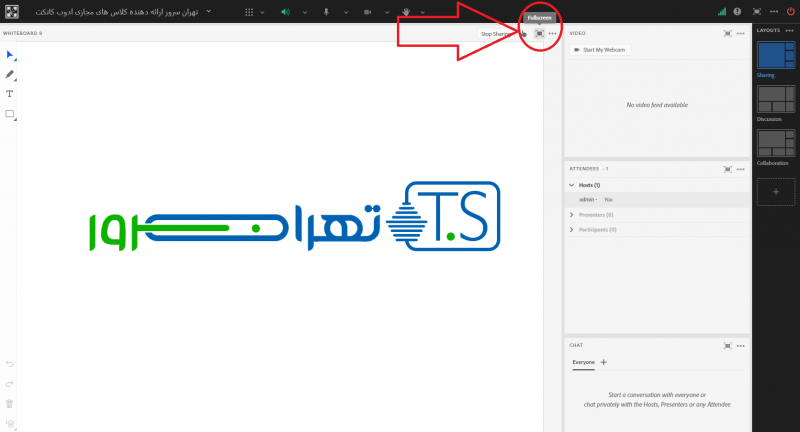
Task: Open the help question mark icon
Action: [x=737, y=11]
